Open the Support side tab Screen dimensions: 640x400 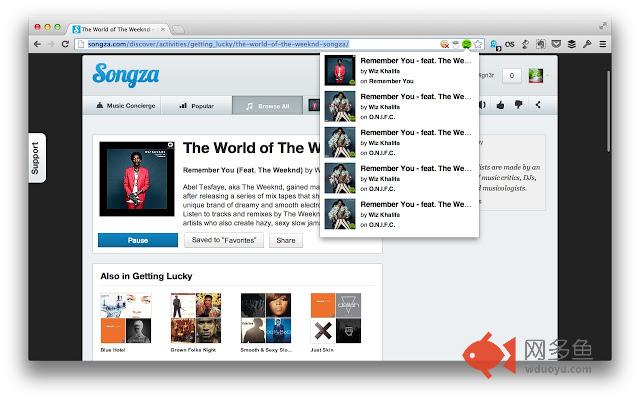click(37, 158)
